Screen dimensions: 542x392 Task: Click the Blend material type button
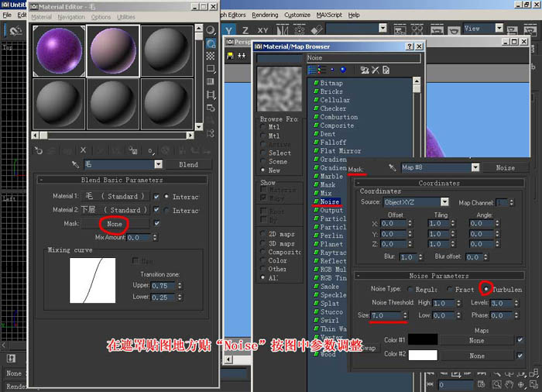point(188,165)
